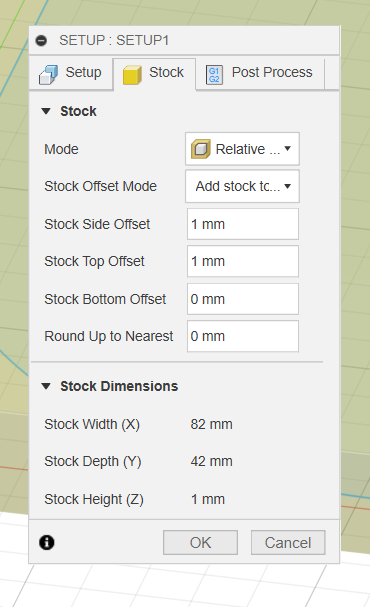This screenshot has height=607, width=370.
Task: Click the Cancel button
Action: click(288, 542)
